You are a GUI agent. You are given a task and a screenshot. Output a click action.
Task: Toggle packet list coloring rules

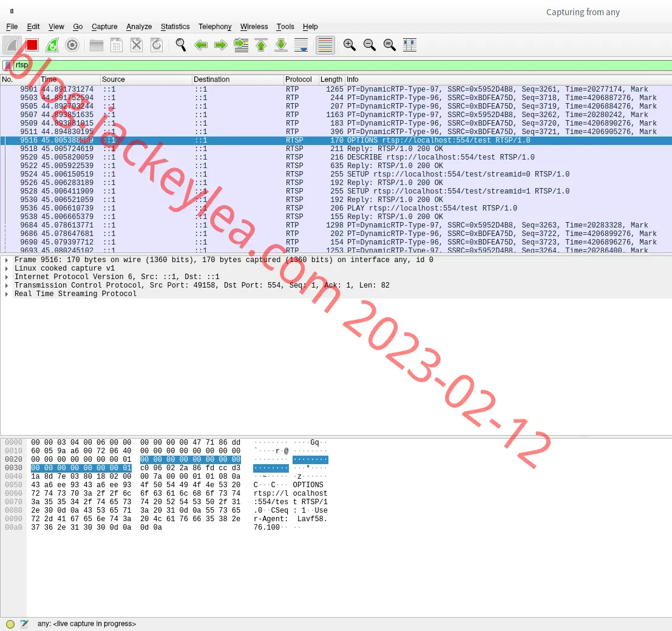(325, 45)
